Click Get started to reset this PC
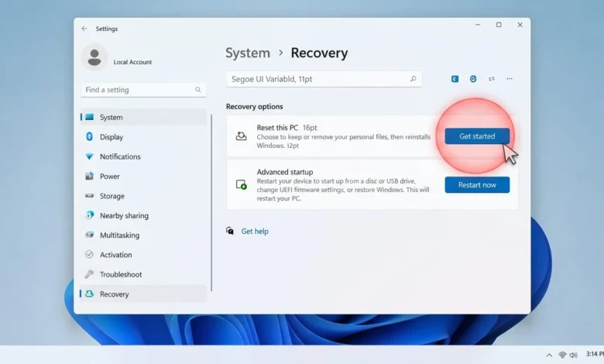Viewport: 604px width, 364px height. click(x=477, y=136)
